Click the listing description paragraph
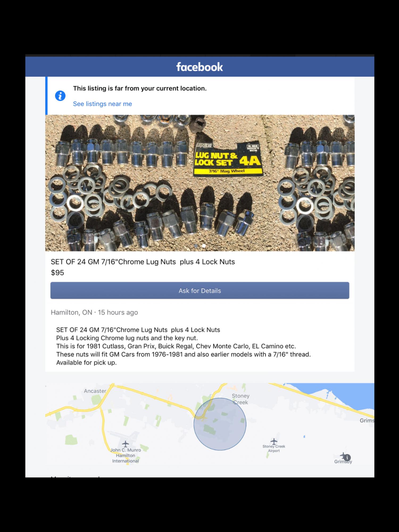Screen dimensions: 399x532 pos(183,346)
